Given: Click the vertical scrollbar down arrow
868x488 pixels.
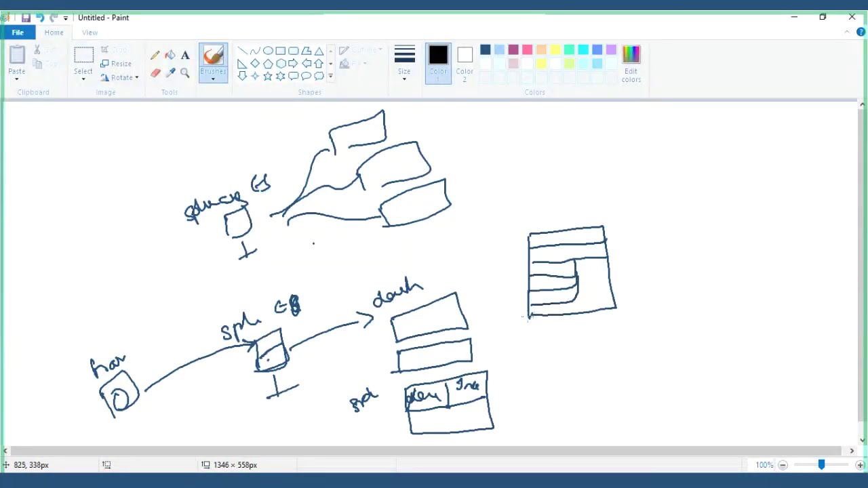Looking at the screenshot, I should coord(863,440).
